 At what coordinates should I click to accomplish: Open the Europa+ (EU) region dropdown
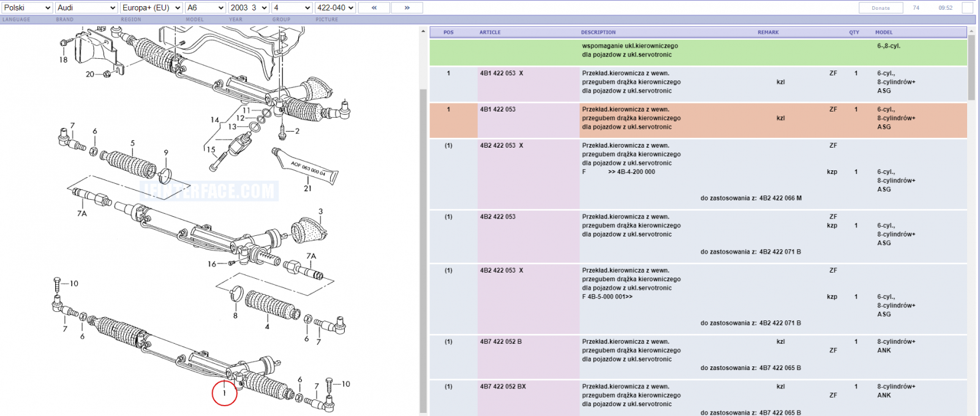151,7
